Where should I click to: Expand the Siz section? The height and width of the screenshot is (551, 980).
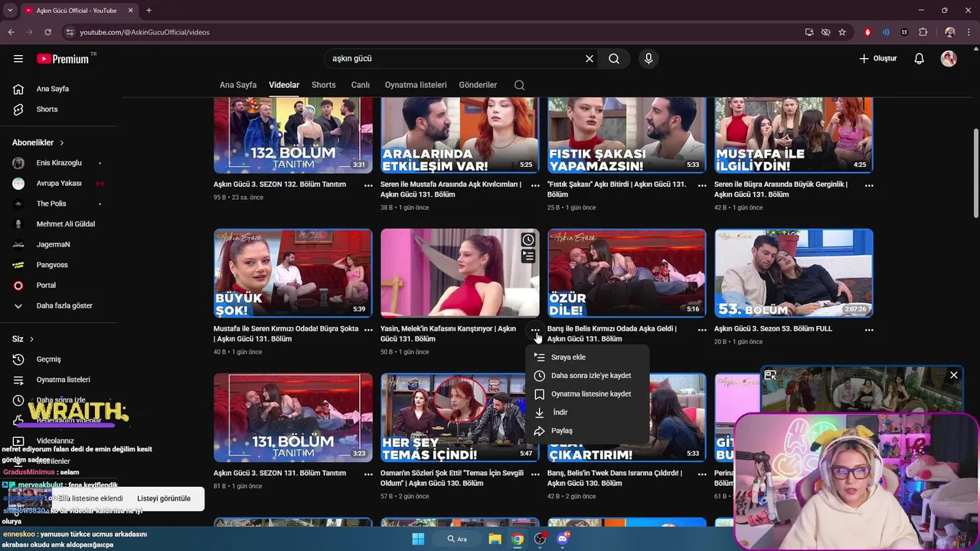[x=23, y=339]
